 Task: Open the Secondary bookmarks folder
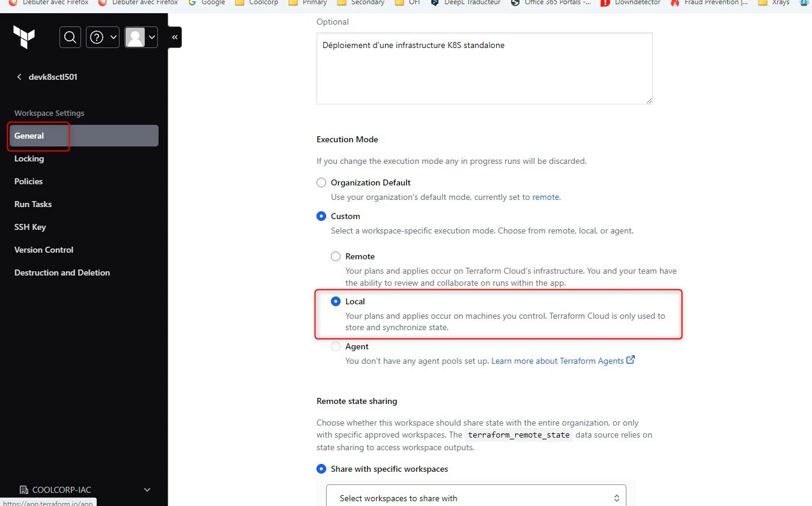point(360,3)
